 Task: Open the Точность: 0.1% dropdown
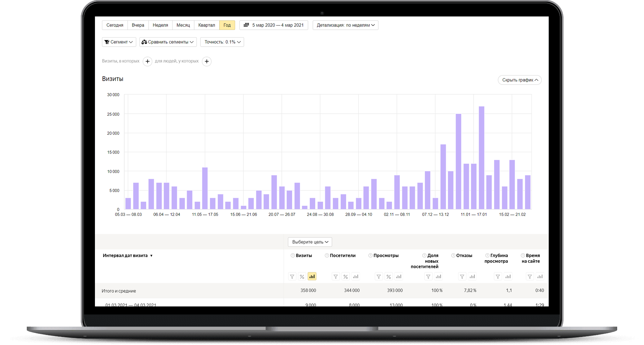[222, 42]
